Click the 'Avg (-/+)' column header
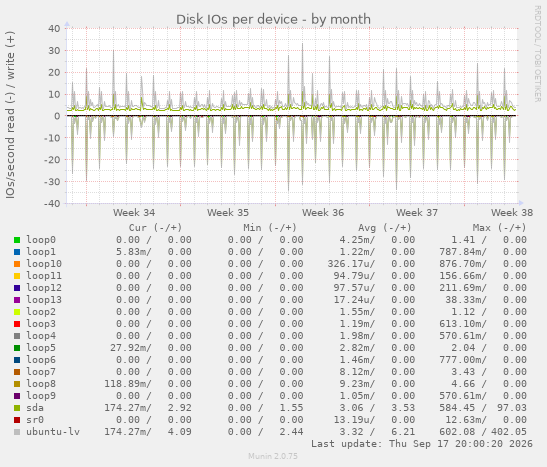Viewport: 547px width, 467px height. tap(385, 228)
